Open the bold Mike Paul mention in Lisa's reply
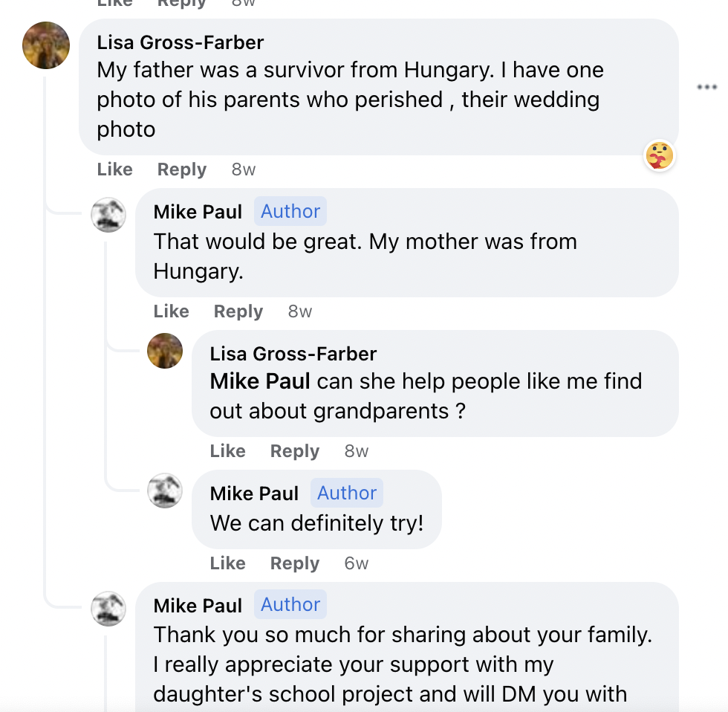 260,381
